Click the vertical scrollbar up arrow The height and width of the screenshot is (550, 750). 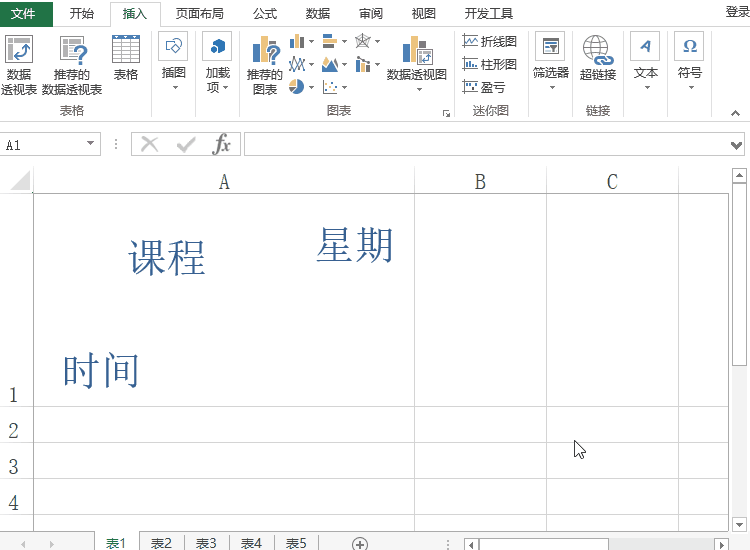[739, 176]
